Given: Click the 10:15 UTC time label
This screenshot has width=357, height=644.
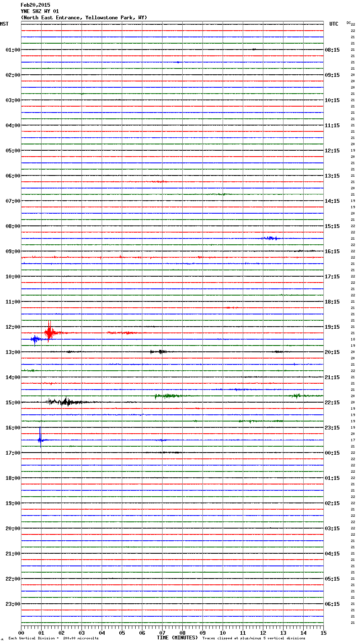Looking at the screenshot, I should tap(332, 100).
